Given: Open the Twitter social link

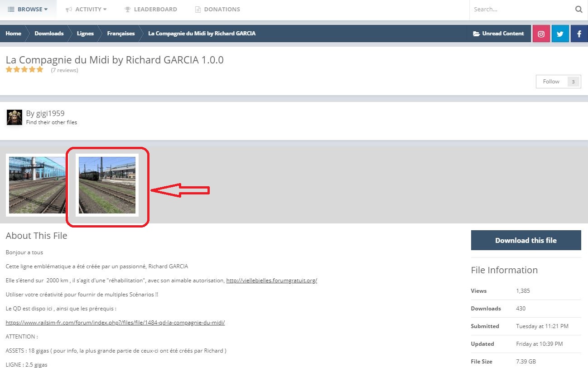Looking at the screenshot, I should tap(560, 34).
